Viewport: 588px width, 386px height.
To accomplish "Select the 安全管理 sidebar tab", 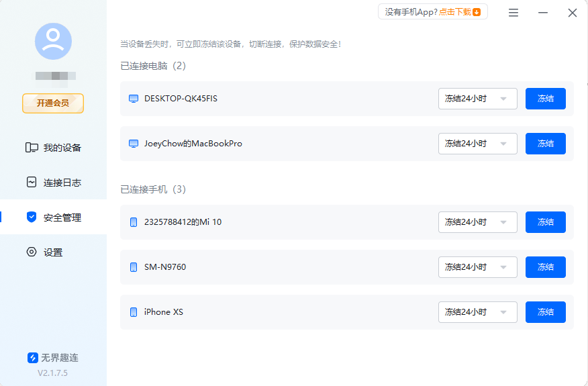I will click(53, 217).
